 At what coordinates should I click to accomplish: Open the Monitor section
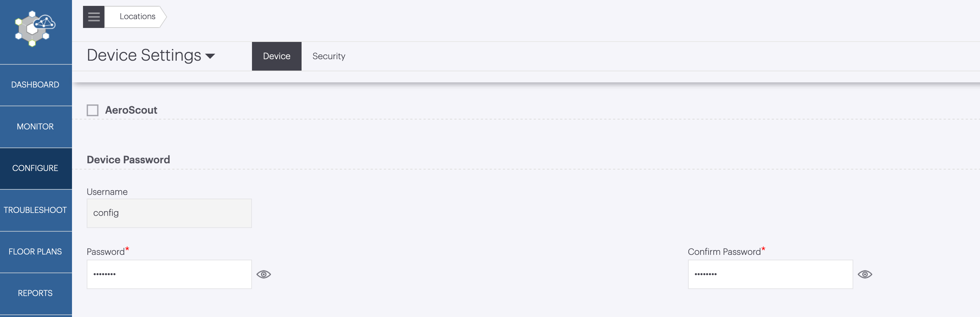pyautogui.click(x=35, y=127)
